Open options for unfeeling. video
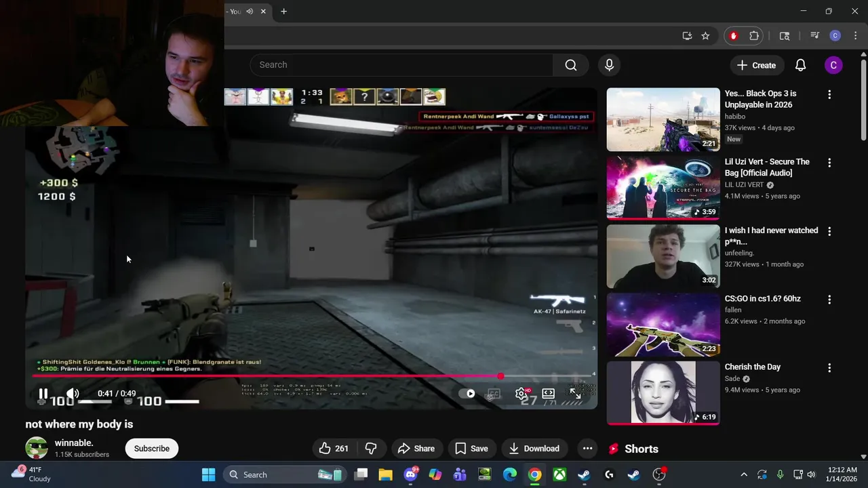This screenshot has width=868, height=488. click(829, 232)
